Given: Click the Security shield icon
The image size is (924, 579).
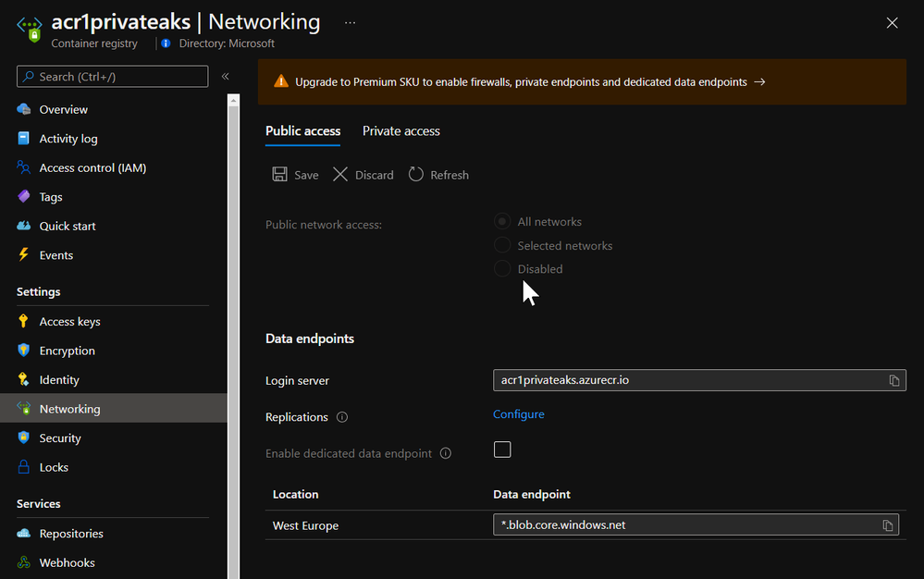Looking at the screenshot, I should click(x=23, y=437).
